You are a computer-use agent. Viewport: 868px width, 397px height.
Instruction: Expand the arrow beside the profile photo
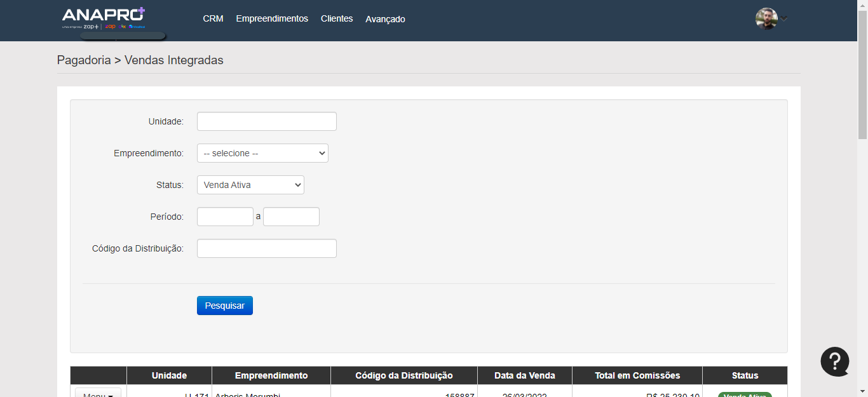(784, 19)
